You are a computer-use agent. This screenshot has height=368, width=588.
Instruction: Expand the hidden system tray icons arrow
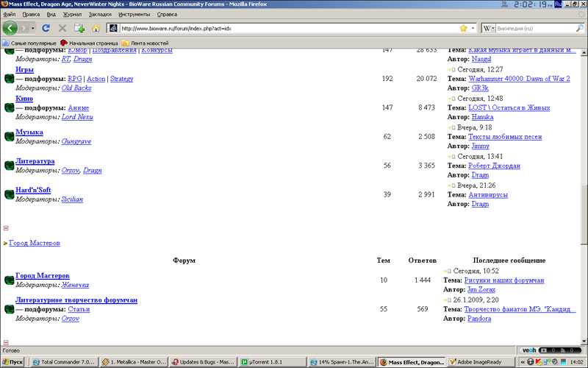point(523,362)
